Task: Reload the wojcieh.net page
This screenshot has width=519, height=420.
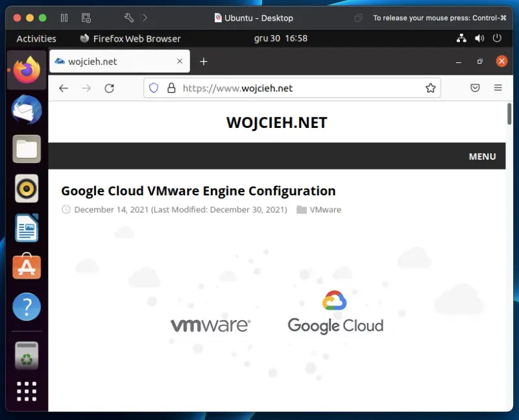Action: tap(109, 88)
